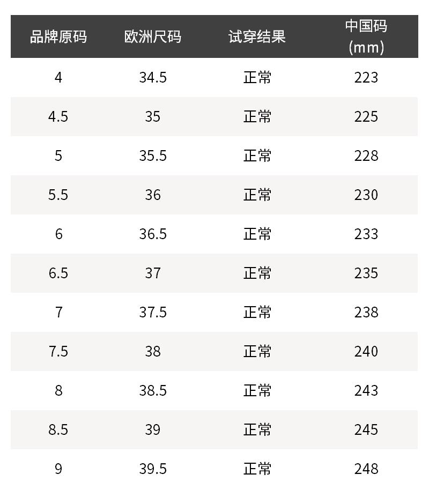Select the brand size 4 cell
The image size is (429, 504).
(x=58, y=78)
